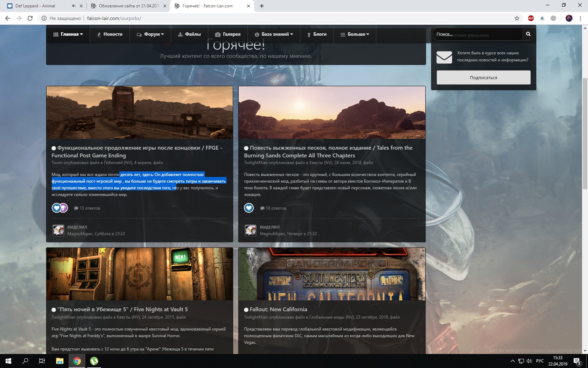Open the Tales from the Burning Sands title
Viewport: 588px width, 368px height.
point(328,152)
